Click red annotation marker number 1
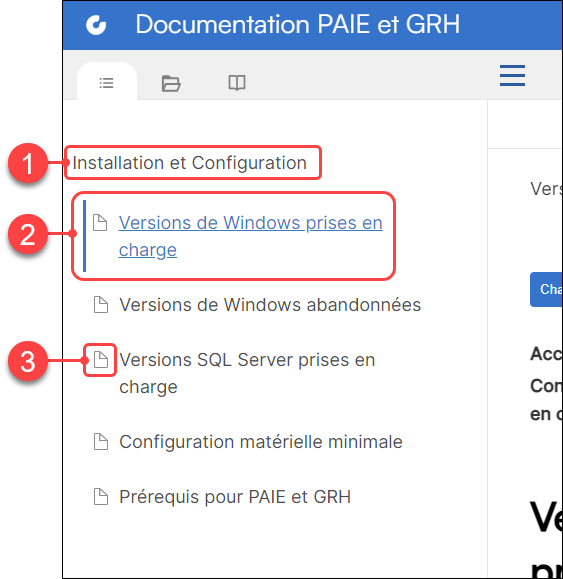This screenshot has height=579, width=563. pyautogui.click(x=28, y=163)
